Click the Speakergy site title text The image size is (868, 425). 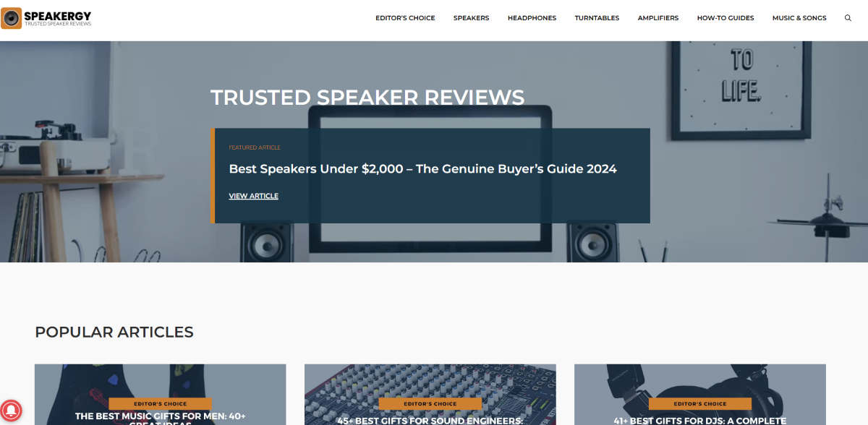[x=57, y=15]
